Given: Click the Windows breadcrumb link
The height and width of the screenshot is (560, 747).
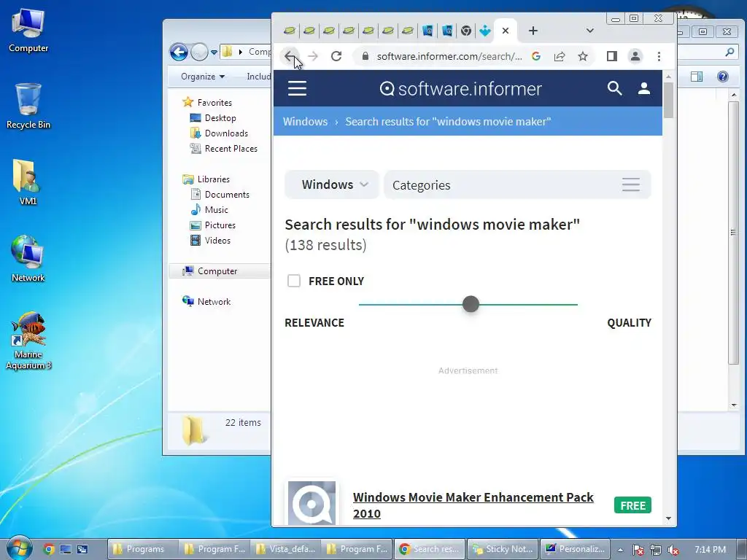Looking at the screenshot, I should click(x=306, y=122).
